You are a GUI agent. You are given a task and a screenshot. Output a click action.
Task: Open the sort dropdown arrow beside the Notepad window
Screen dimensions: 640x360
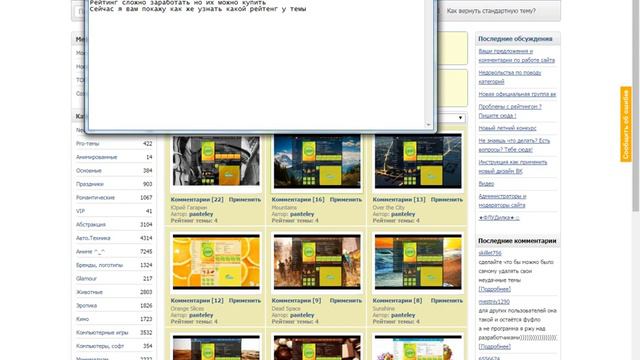[460, 118]
